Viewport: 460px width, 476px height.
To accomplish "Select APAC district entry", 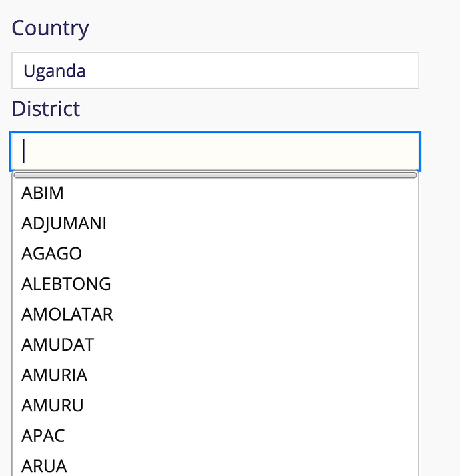I will [215, 435].
